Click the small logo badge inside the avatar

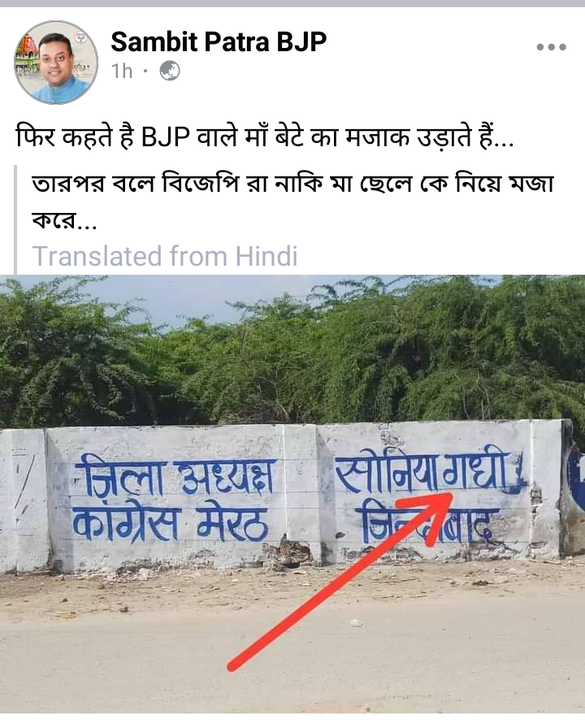coord(81,38)
